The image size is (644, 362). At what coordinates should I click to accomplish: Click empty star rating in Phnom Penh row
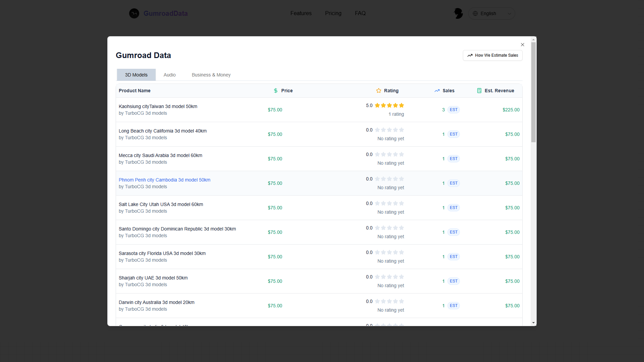click(389, 179)
